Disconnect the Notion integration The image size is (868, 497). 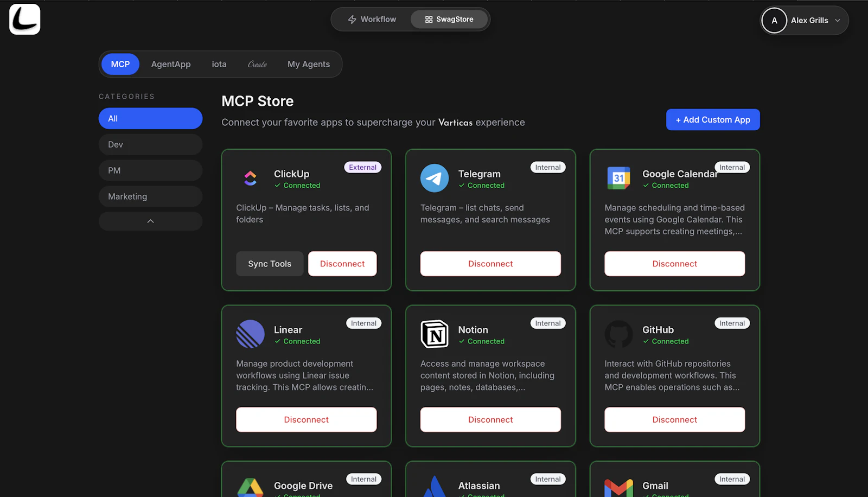[490, 419]
